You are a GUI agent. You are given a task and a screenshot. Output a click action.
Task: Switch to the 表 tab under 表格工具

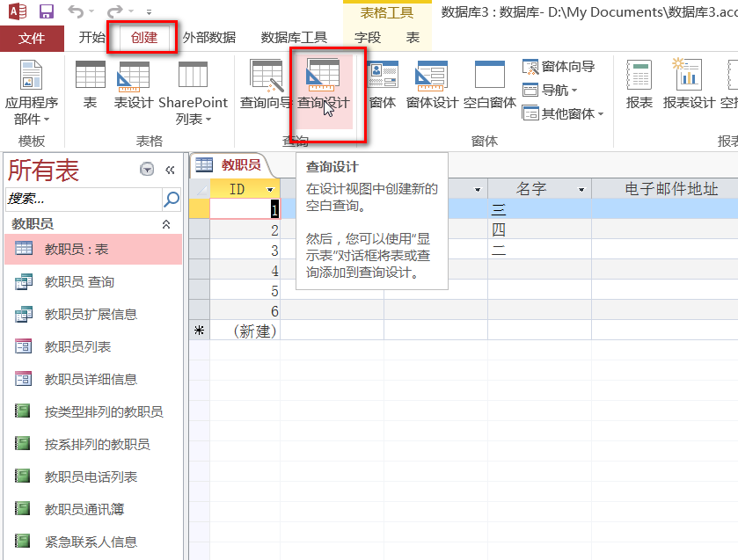tap(413, 37)
